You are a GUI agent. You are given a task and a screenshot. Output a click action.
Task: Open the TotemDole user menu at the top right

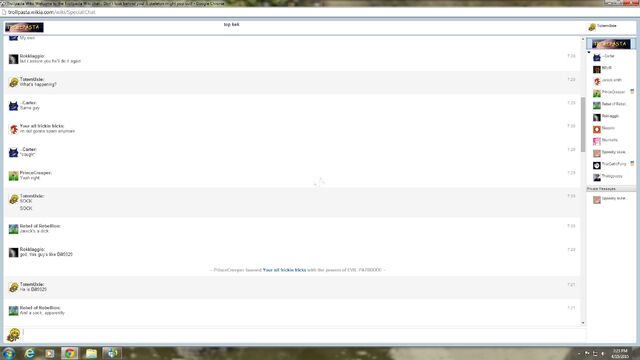603,27
